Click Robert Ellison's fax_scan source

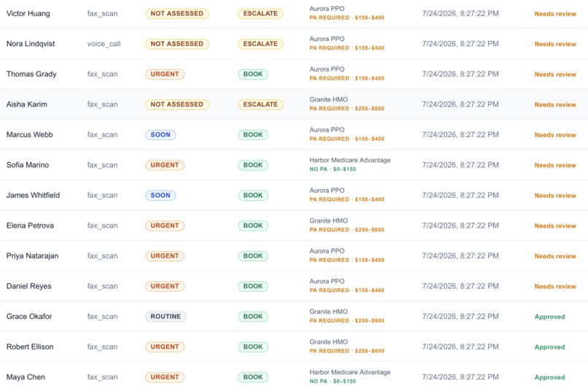[102, 347]
